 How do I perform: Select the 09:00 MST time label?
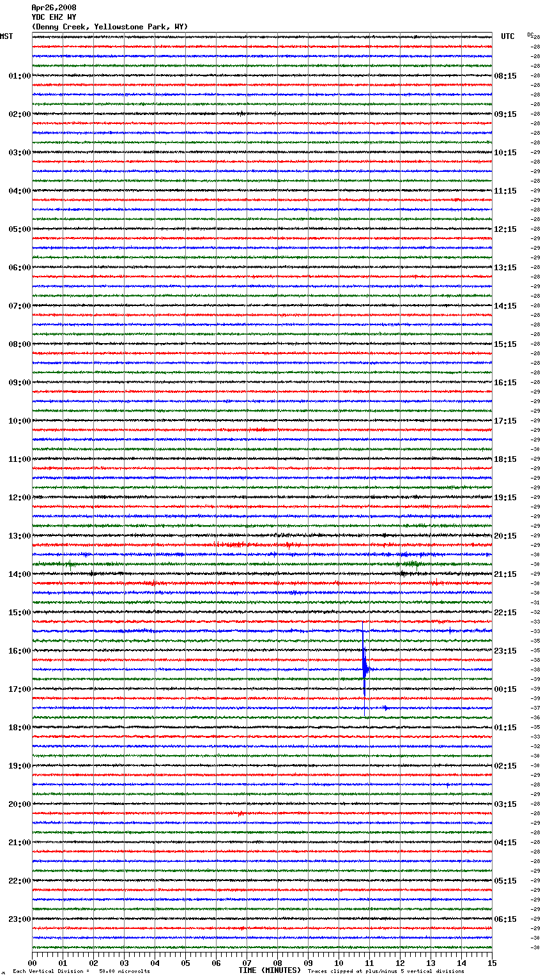[x=20, y=383]
